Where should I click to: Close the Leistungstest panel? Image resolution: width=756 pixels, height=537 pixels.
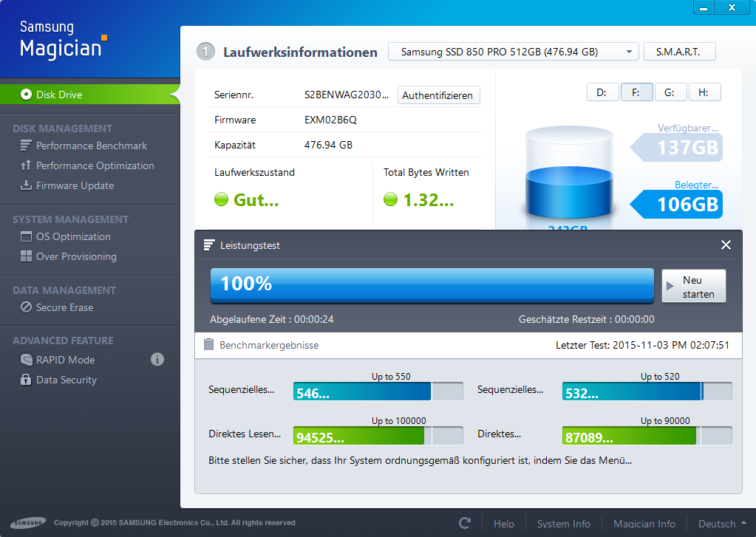pos(726,245)
